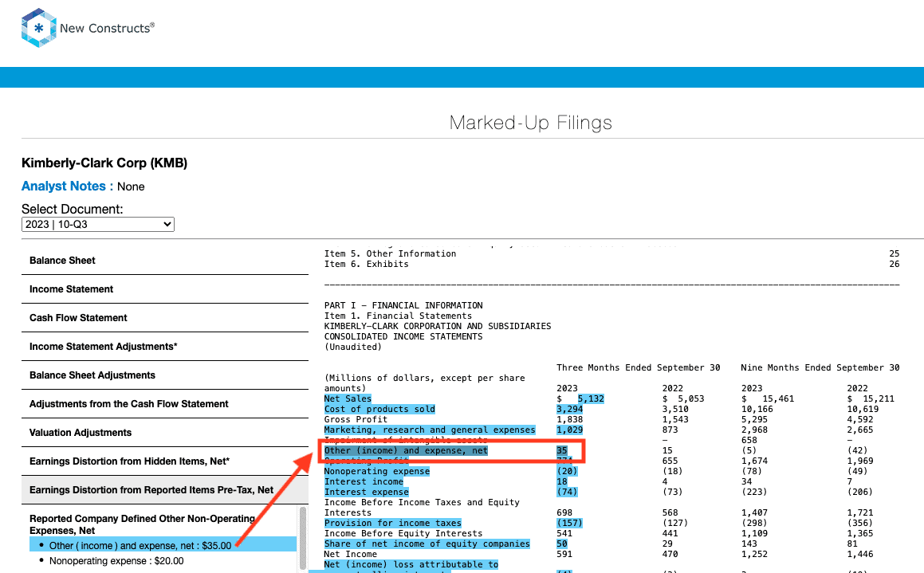Viewport: 924px width, 573px height.
Task: Click Item 6. Exhibits entry
Action: pyautogui.click(x=367, y=265)
